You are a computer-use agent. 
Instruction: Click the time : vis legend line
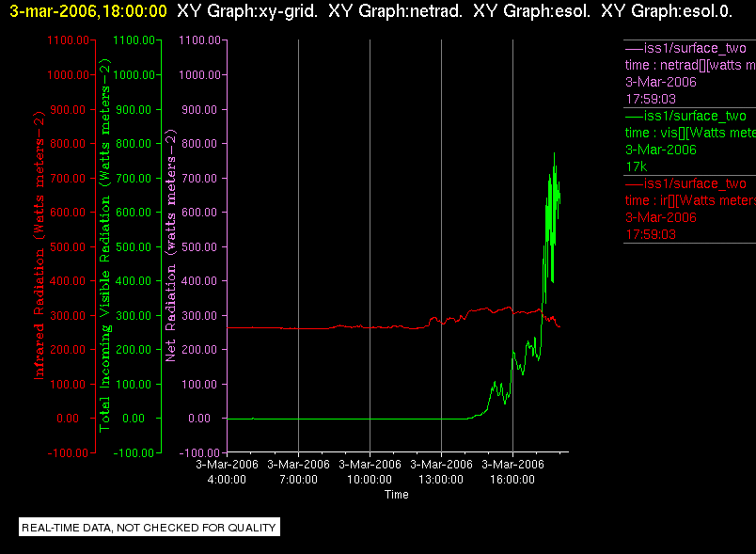click(x=690, y=133)
